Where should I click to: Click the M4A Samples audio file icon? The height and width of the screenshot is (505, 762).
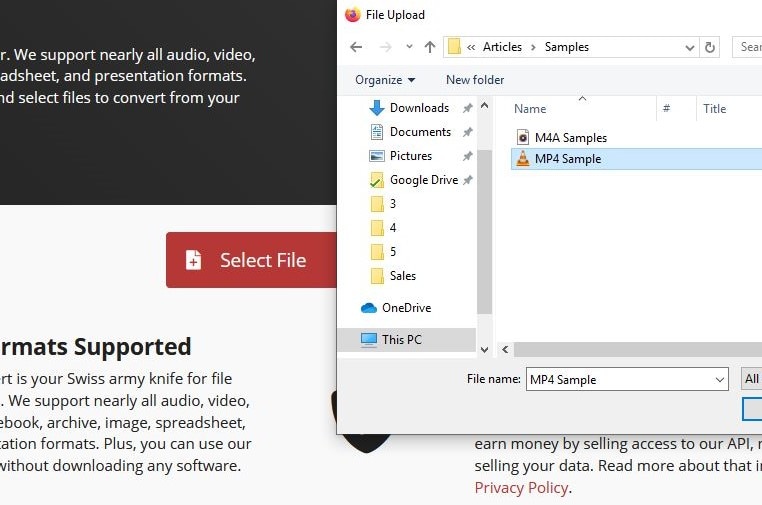coord(522,138)
